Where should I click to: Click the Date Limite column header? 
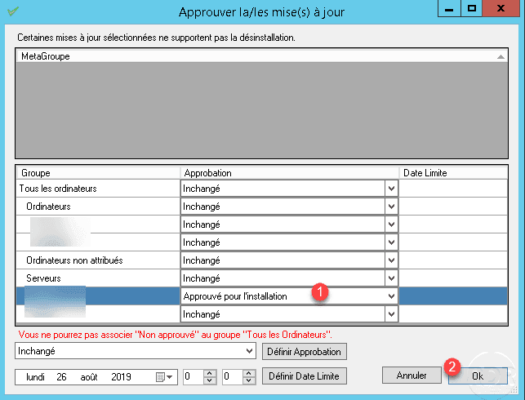(x=453, y=173)
